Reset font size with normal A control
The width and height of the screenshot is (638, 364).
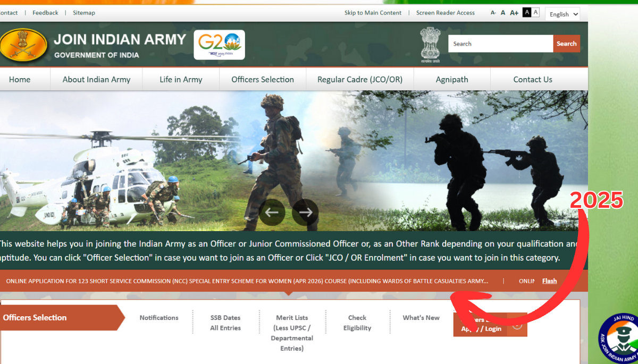coord(503,13)
